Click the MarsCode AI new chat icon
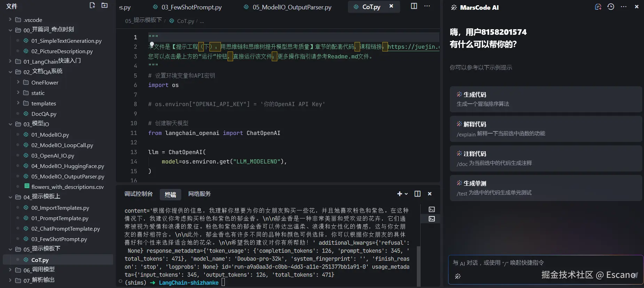 [x=598, y=7]
